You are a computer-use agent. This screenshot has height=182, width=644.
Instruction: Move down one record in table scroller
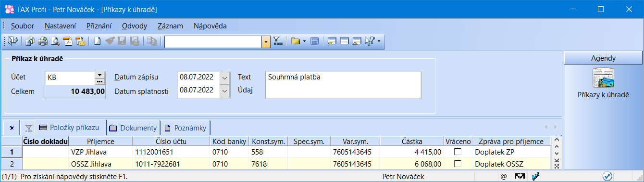557,153
